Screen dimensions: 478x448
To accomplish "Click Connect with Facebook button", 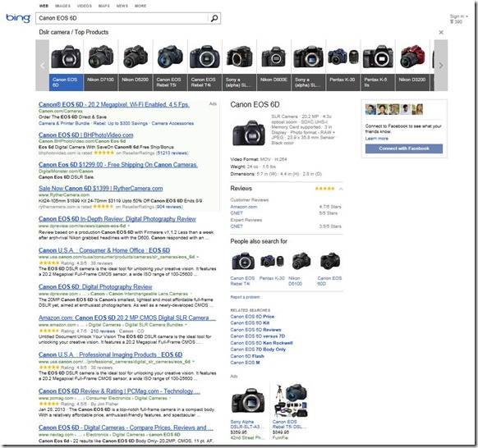I will 404,149.
